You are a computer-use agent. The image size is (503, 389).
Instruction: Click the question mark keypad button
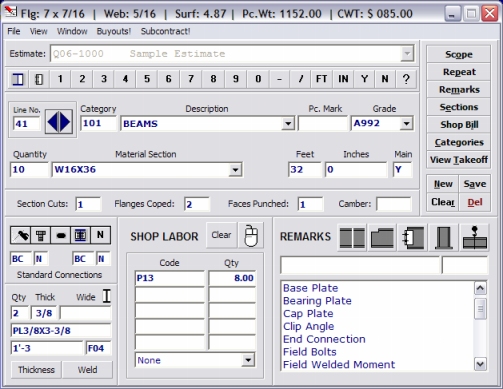[406, 79]
